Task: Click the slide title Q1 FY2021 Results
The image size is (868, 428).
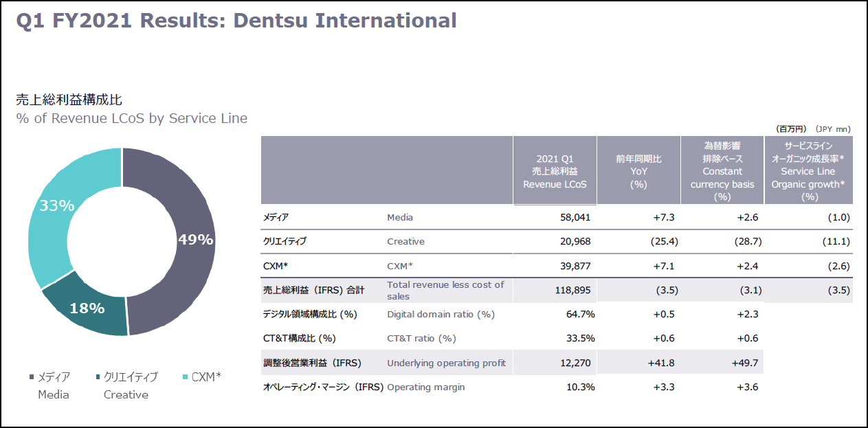Action: click(x=236, y=20)
